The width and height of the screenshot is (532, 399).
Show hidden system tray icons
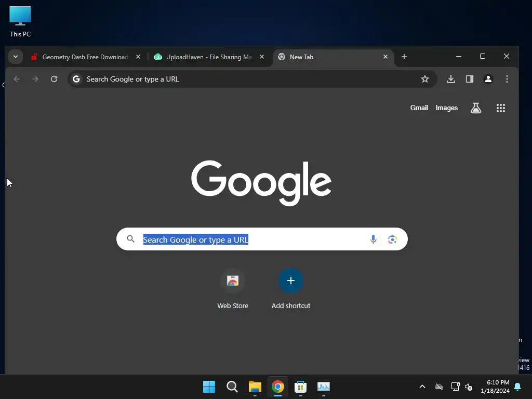(x=422, y=387)
